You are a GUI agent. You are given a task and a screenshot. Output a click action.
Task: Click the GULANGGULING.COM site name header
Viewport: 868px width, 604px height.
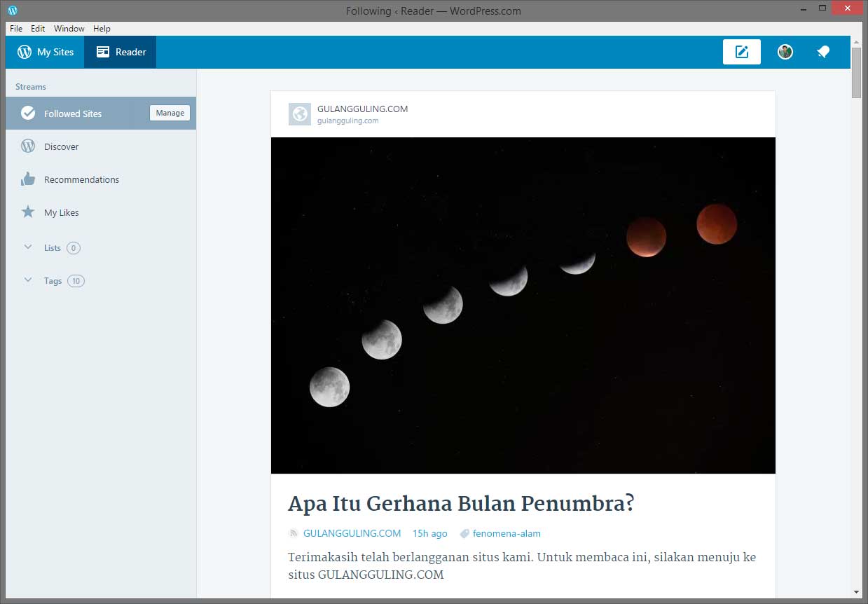(362, 109)
